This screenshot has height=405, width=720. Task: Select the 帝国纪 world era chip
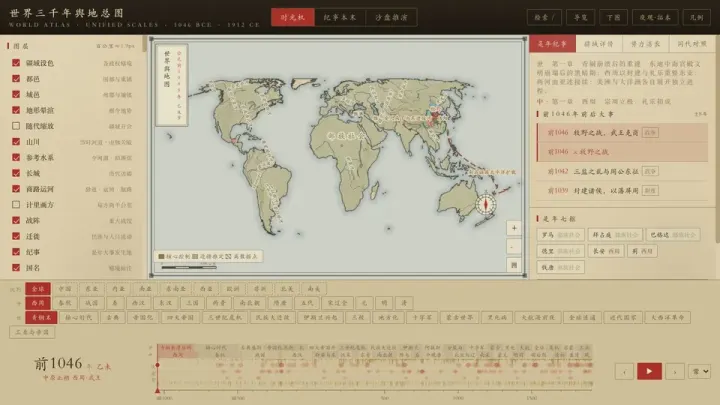click(143, 317)
